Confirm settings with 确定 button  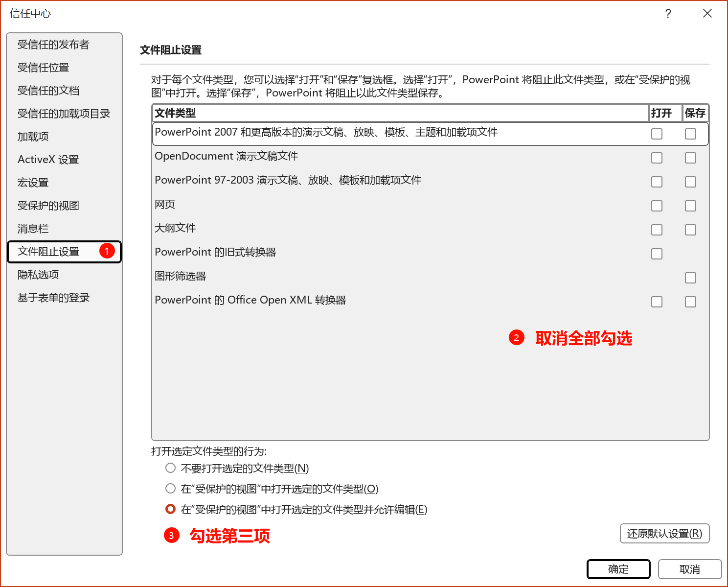(x=618, y=569)
